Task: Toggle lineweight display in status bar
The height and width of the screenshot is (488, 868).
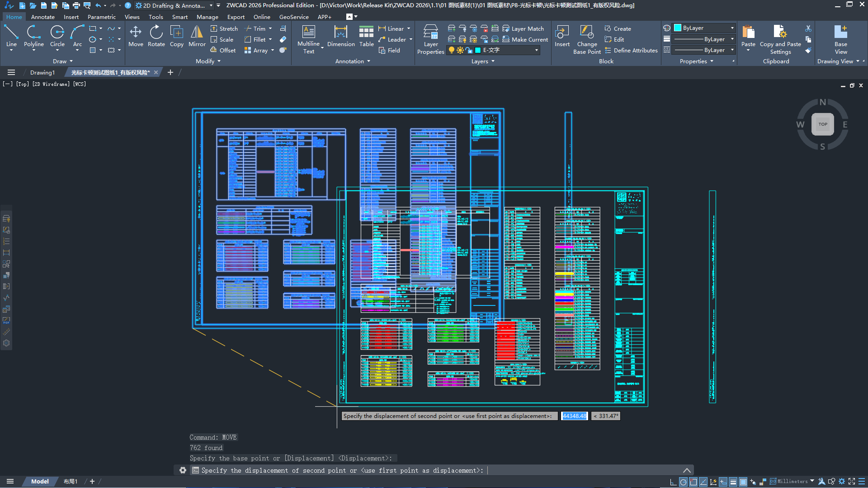Action: point(733,482)
